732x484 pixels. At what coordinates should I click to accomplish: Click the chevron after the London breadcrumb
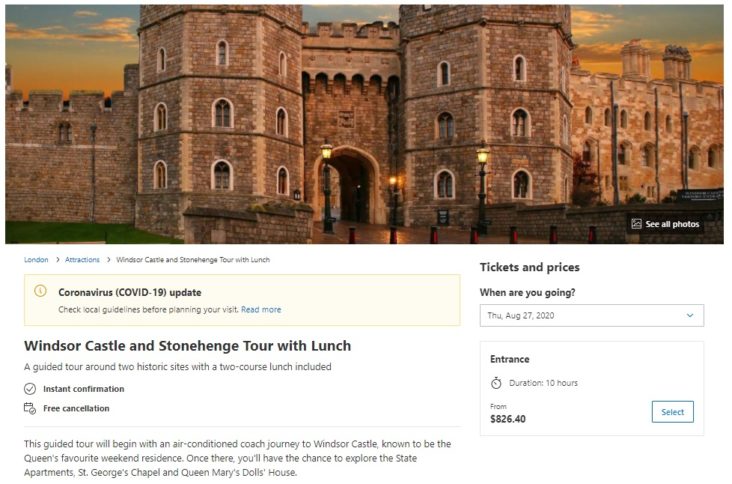click(x=57, y=260)
